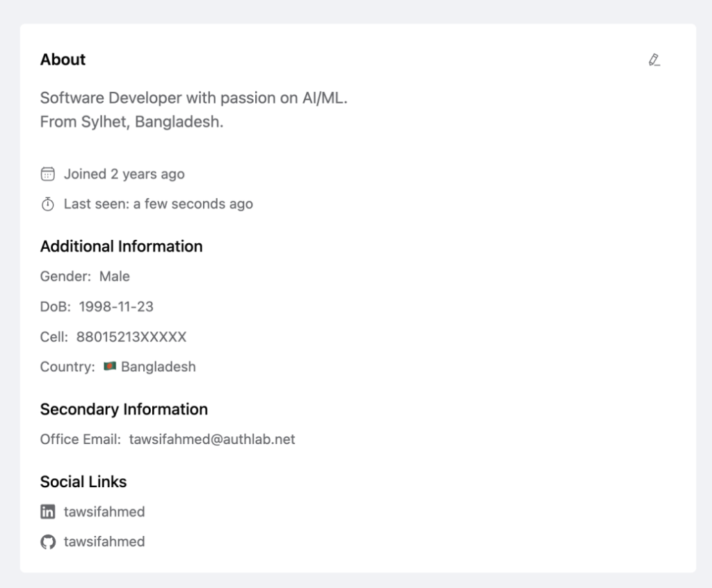Click the About section heading

point(63,60)
